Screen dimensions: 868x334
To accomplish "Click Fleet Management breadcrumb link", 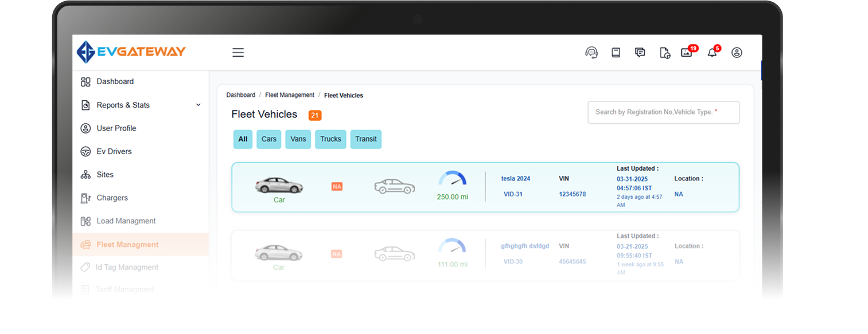I will pos(289,95).
